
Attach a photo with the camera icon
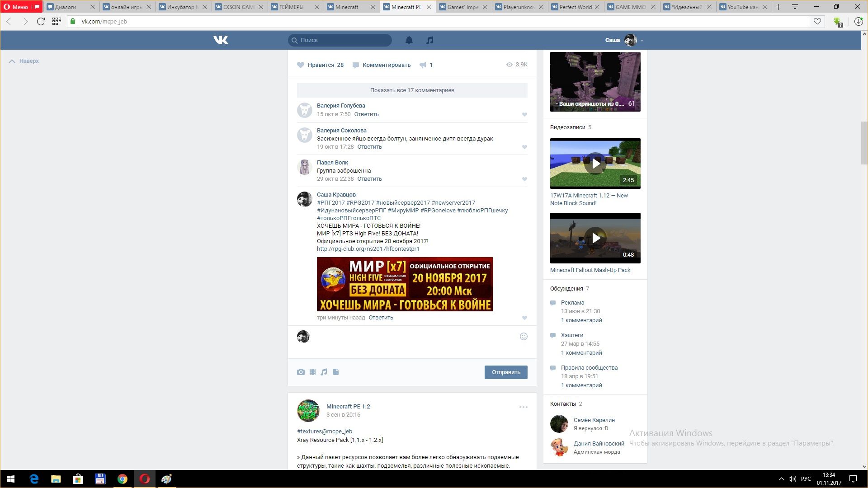click(301, 372)
